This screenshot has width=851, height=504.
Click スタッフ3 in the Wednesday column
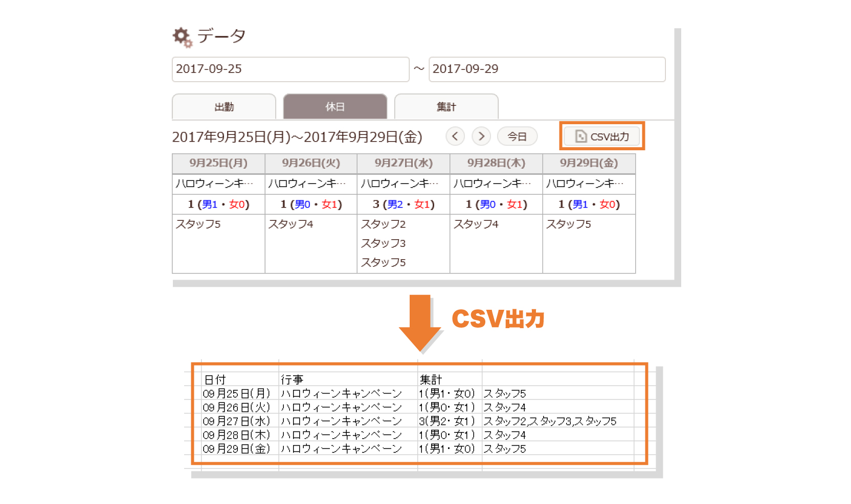383,243
